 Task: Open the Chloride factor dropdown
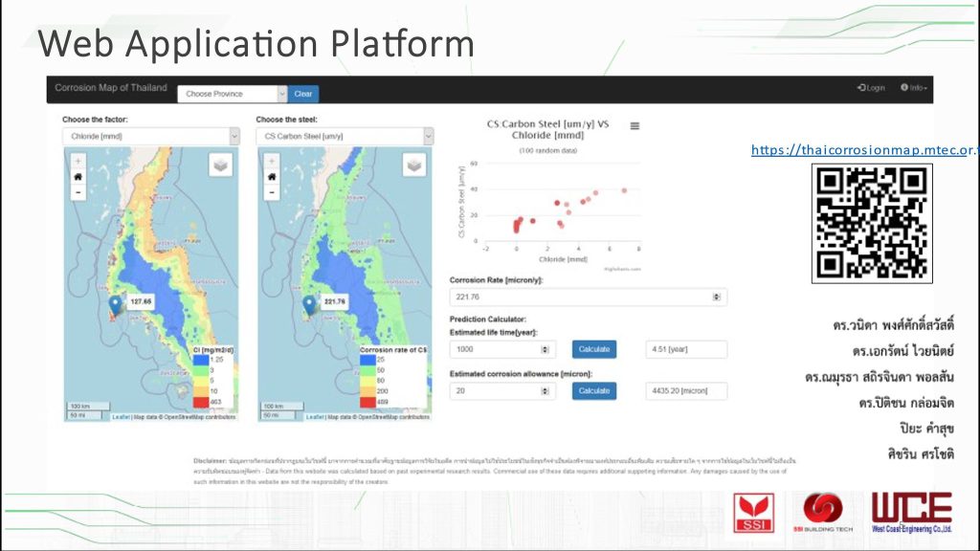click(x=150, y=137)
